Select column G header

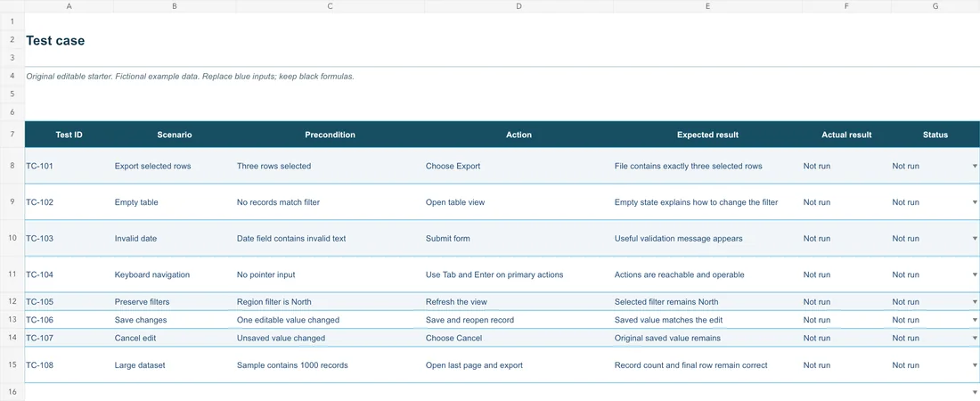tap(935, 6)
